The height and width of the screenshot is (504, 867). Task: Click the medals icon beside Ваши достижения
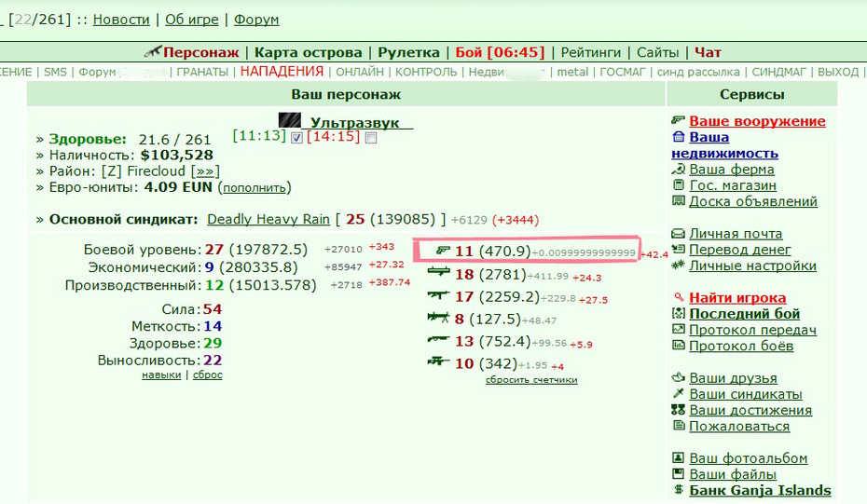point(679,410)
